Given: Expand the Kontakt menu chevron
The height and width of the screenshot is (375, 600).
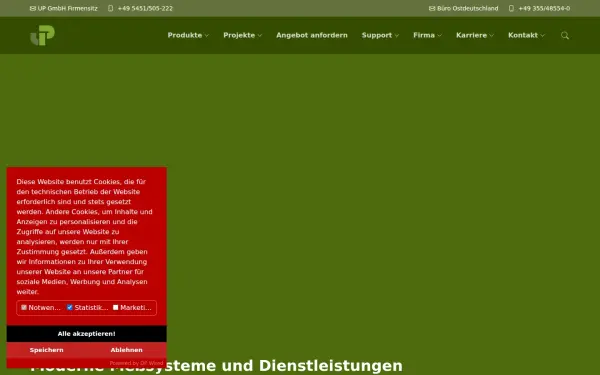Looking at the screenshot, I should 542,36.
